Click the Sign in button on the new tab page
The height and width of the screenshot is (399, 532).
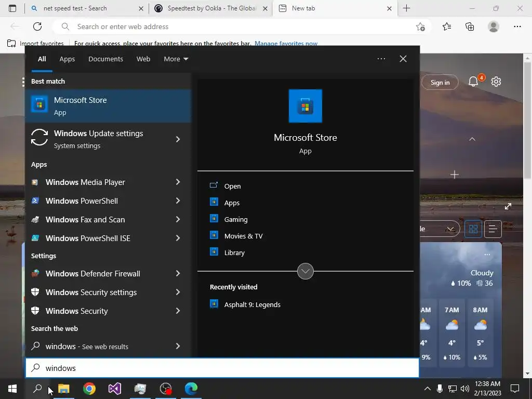point(440,83)
